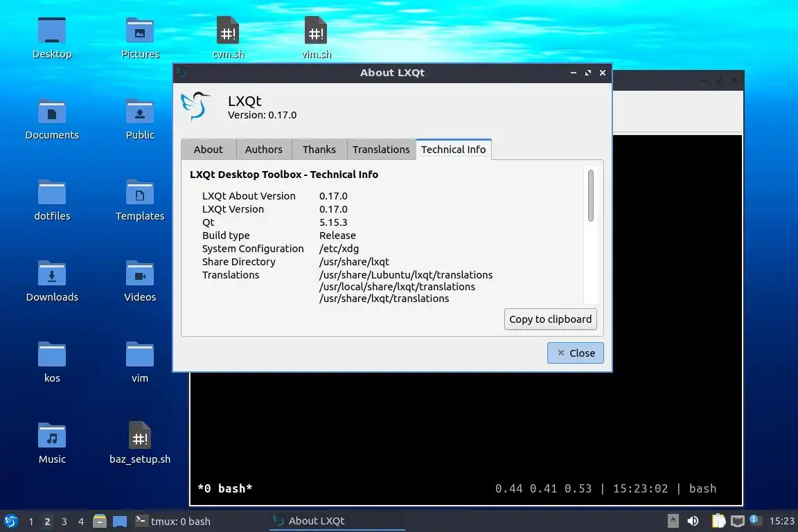This screenshot has width=798, height=532.
Task: Click the show desktop icon in taskbar
Action: click(x=120, y=522)
